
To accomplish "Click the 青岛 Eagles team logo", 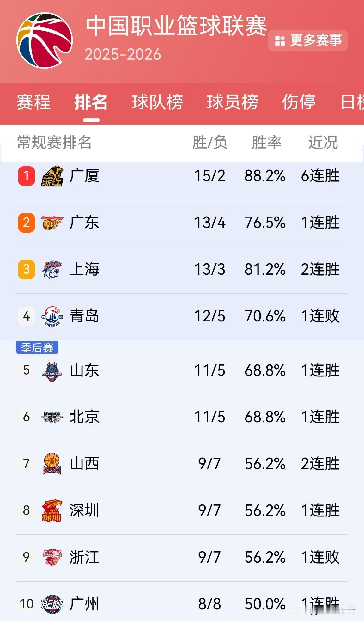I will pos(52,316).
